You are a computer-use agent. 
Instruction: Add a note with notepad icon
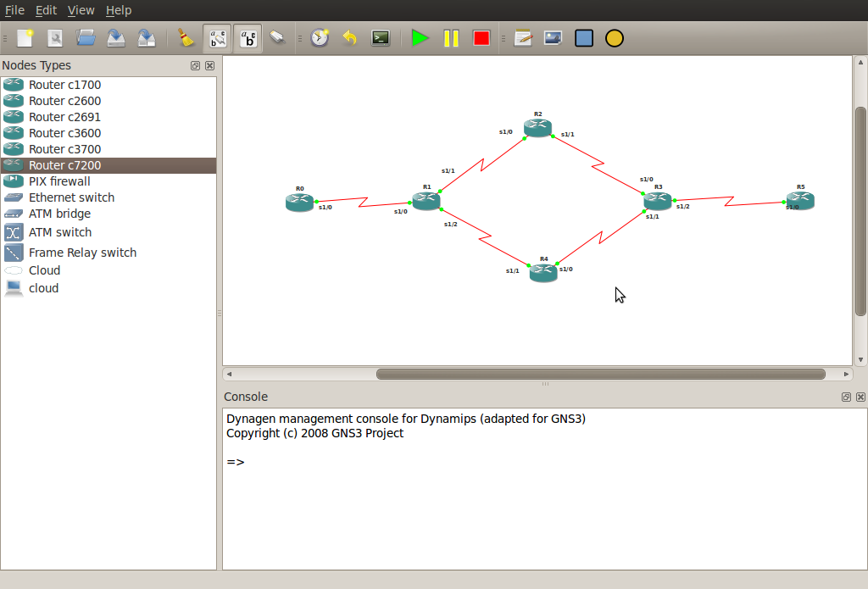pyautogui.click(x=522, y=38)
